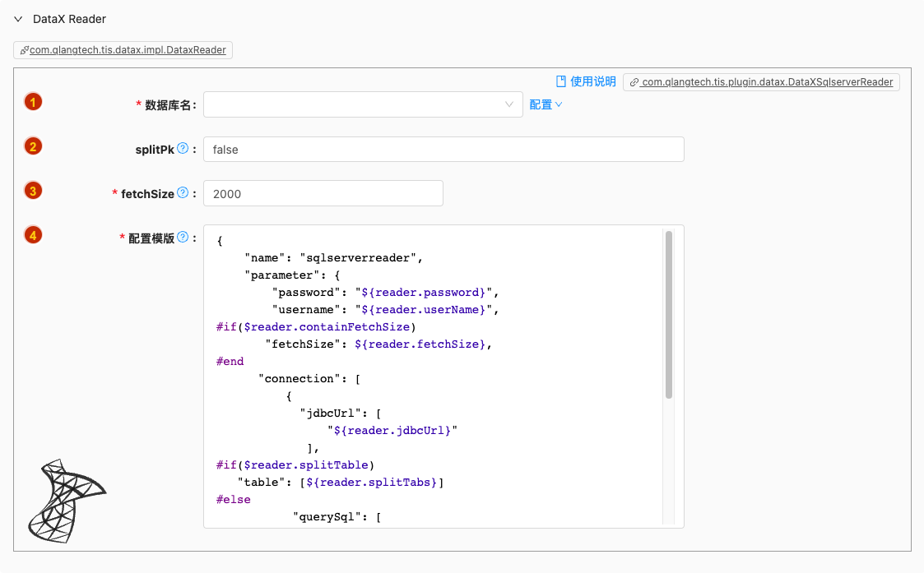Click the 使用说明 document icon

coord(561,81)
